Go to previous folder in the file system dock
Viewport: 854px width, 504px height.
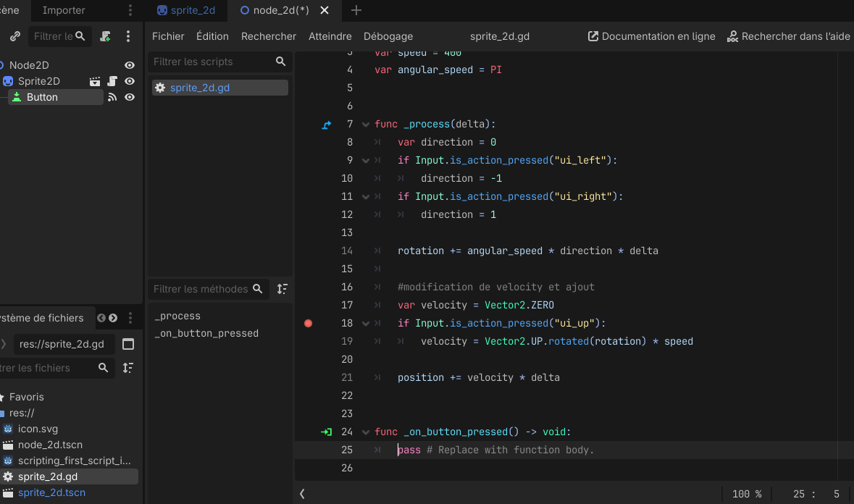click(x=101, y=318)
